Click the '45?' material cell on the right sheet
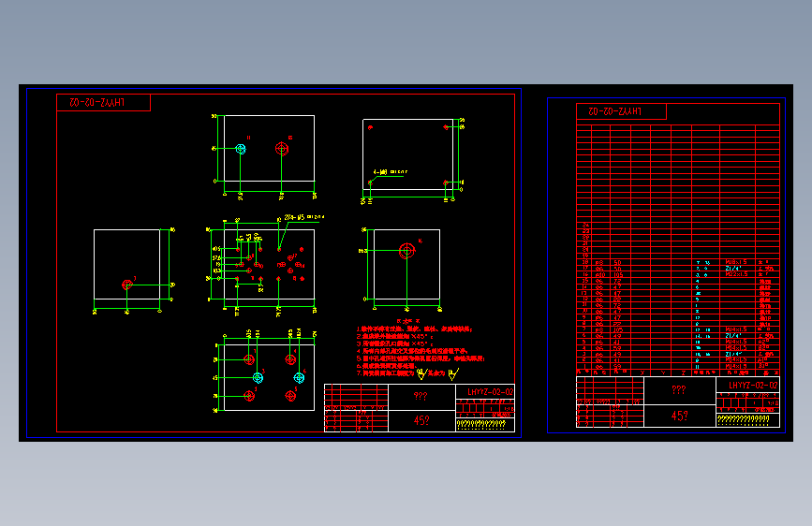The image size is (812, 526). point(679,416)
